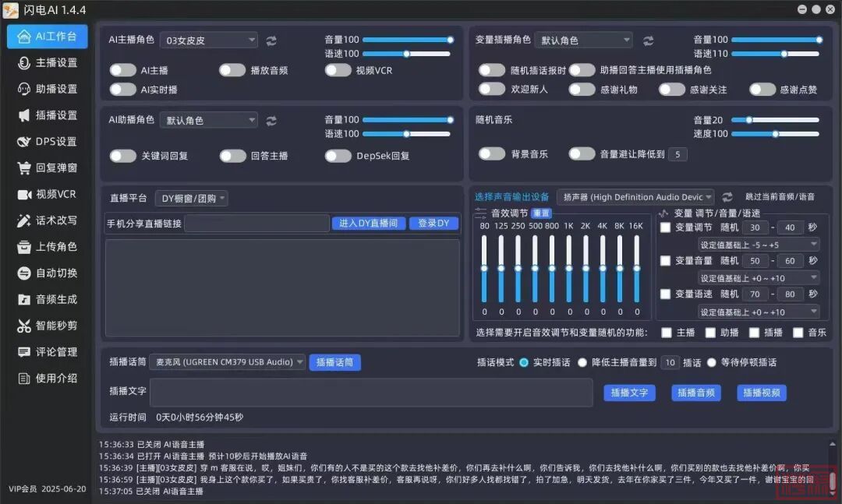
Task: Expand the 直播平台 DY橱窗/团购 dropdown
Action: click(x=191, y=199)
